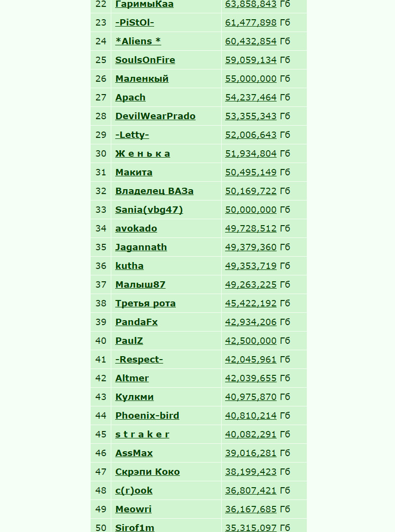Screen dimensions: 395x532
Task: Select the DevilWearPrado username link
Action: click(155, 116)
